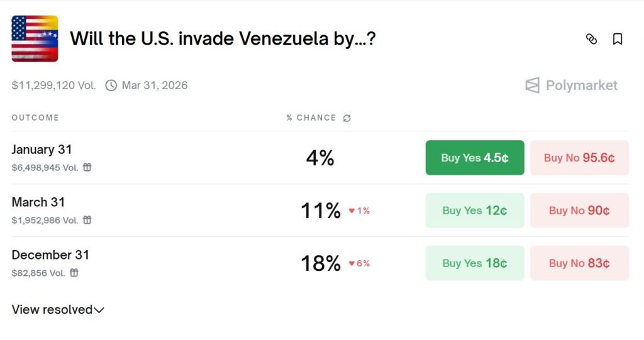This screenshot has height=340, width=644.
Task: Open the market title 'Will the U.S. invade Venezuela by...?'
Action: [223, 39]
